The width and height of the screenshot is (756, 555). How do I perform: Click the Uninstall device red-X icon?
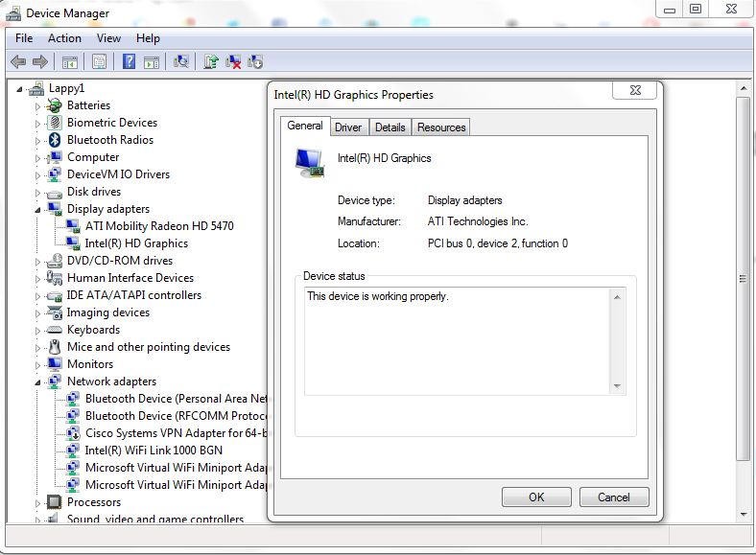click(x=233, y=61)
